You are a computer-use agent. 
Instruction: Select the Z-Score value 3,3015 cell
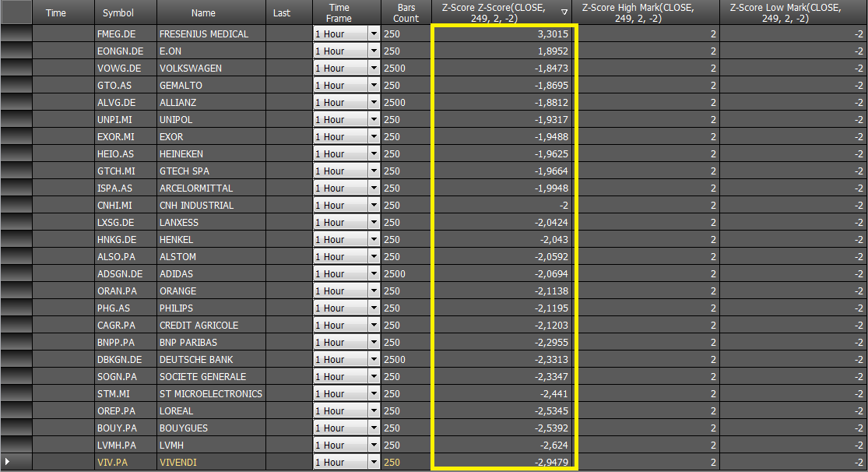[502, 33]
